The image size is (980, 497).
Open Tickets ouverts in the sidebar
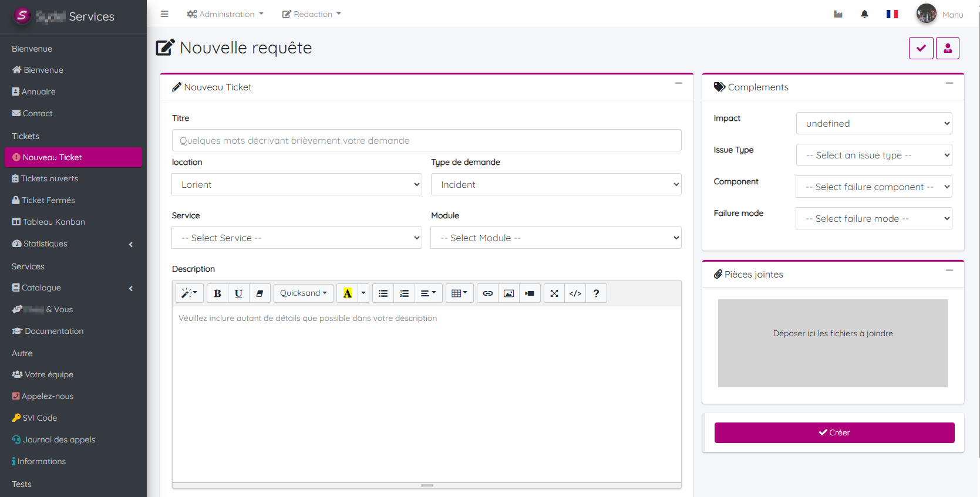(49, 178)
